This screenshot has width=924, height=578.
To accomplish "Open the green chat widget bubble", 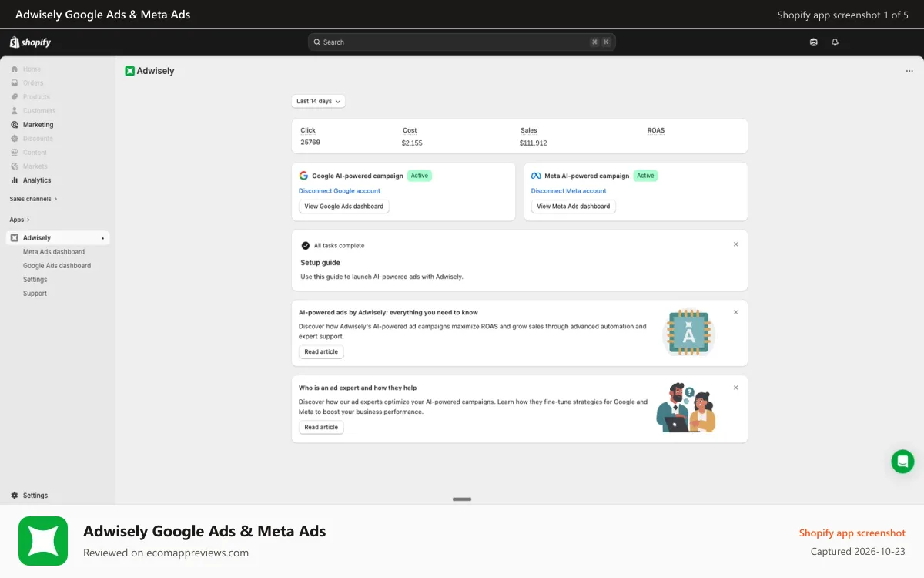I will coord(902,462).
